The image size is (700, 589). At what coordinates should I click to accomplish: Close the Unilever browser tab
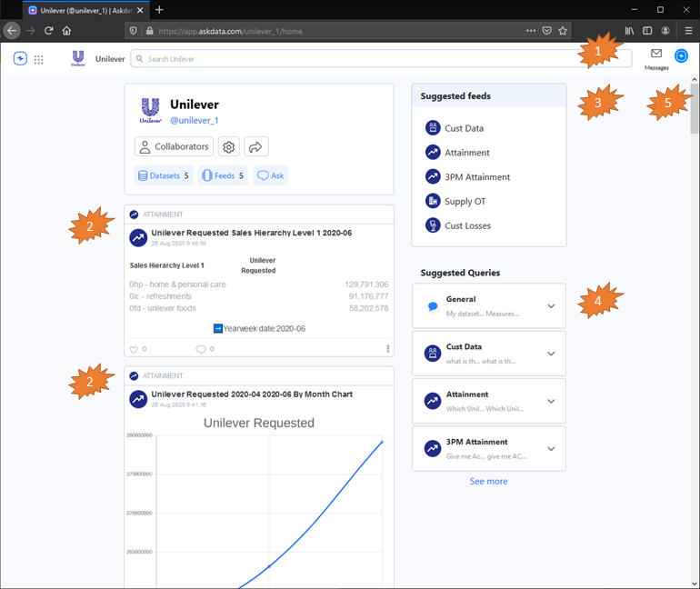point(140,10)
